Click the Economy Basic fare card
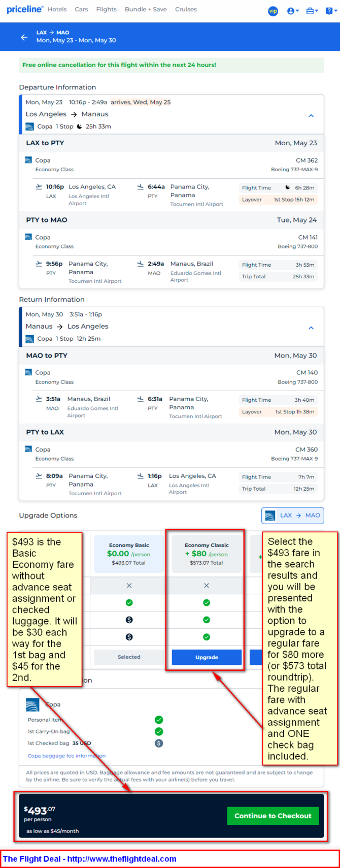This screenshot has height=868, width=340. point(129,554)
